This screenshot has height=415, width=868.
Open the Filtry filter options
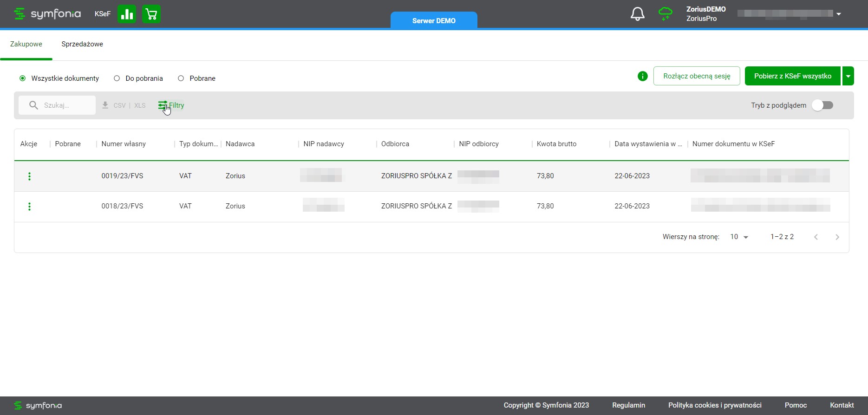coord(171,105)
